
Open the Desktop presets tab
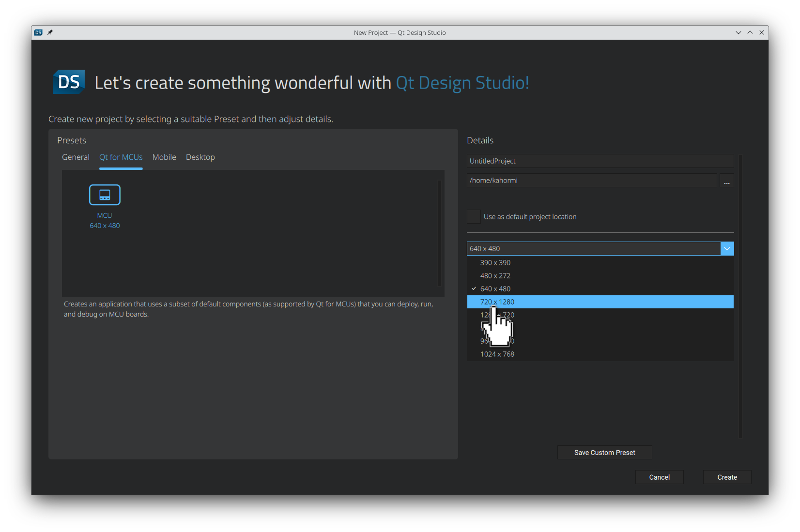pos(200,157)
